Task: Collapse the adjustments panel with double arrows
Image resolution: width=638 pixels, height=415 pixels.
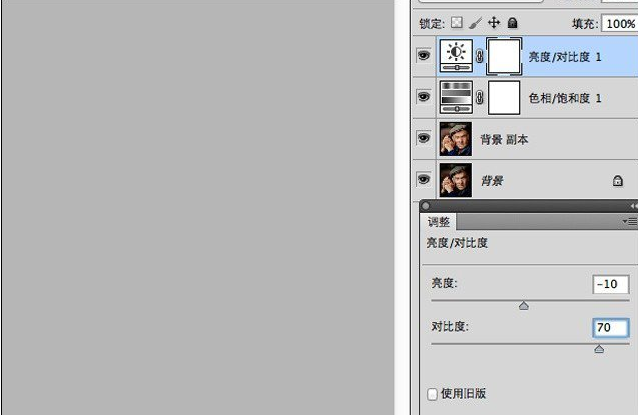Action: [634, 206]
